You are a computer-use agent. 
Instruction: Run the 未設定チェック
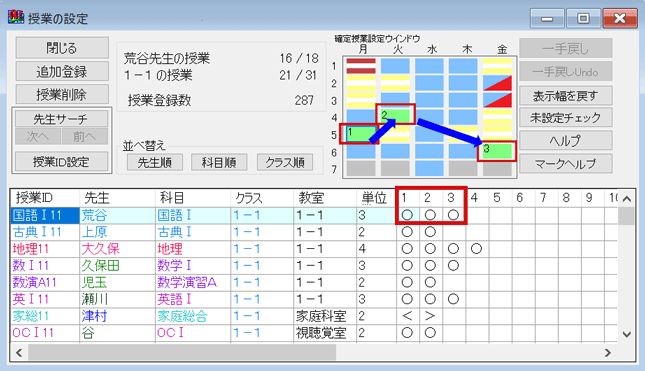566,118
